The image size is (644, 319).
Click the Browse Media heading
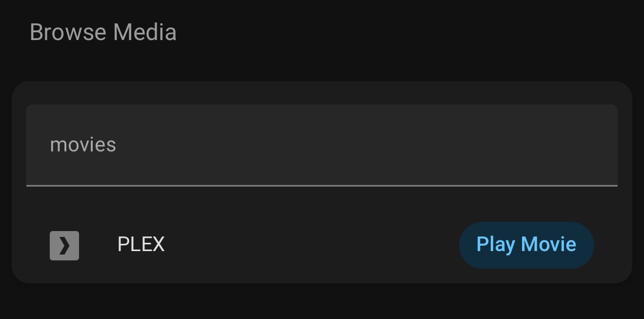pos(103,33)
